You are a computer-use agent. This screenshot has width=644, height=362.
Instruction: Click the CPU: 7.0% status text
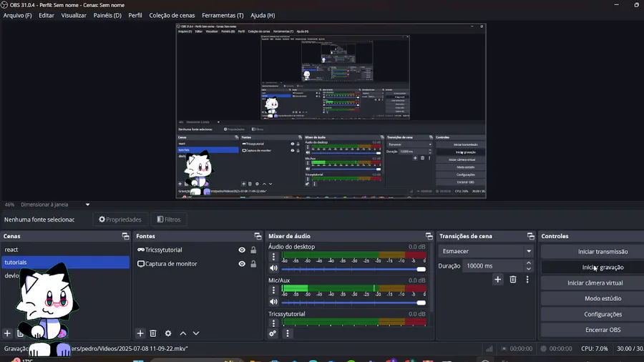(x=595, y=348)
